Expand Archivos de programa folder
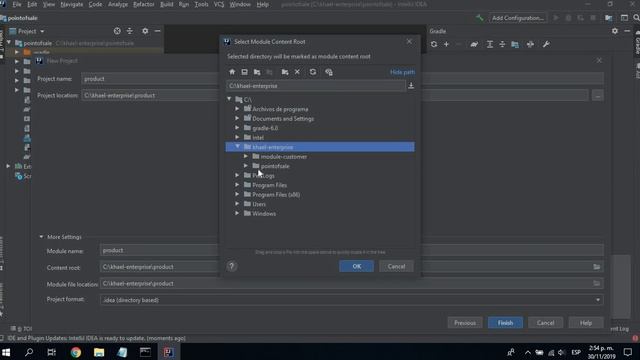This screenshot has height=360, width=640. 237,109
